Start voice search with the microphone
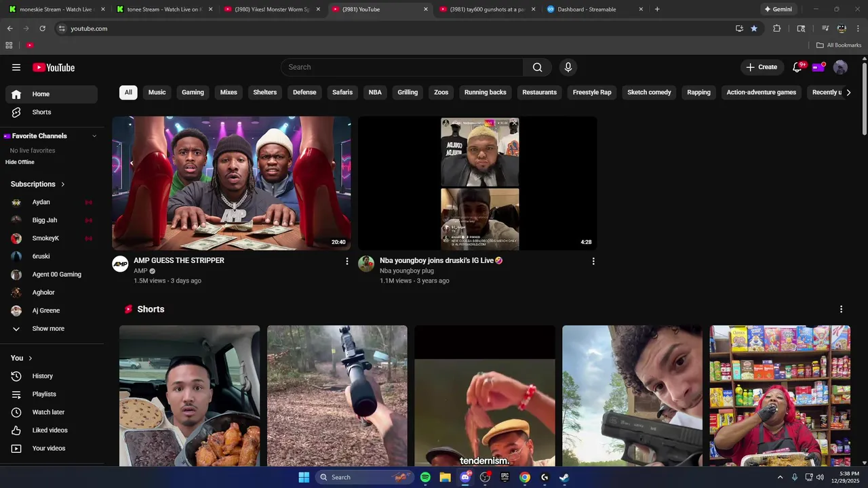The image size is (868, 488). tap(568, 67)
